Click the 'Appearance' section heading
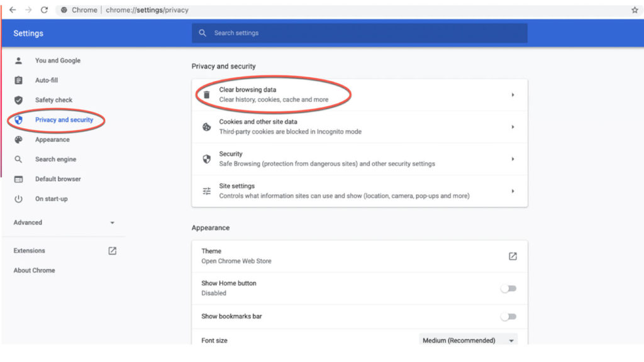Screen dimensions: 644x362 tap(210, 228)
